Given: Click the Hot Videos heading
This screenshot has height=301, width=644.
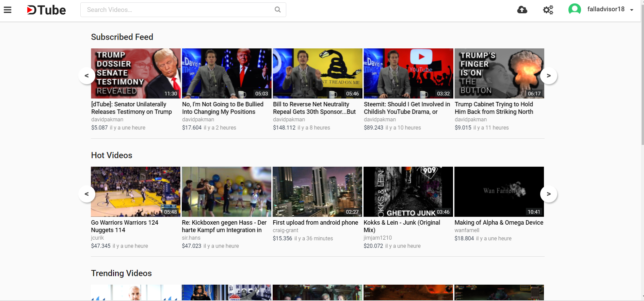Looking at the screenshot, I should (x=112, y=155).
